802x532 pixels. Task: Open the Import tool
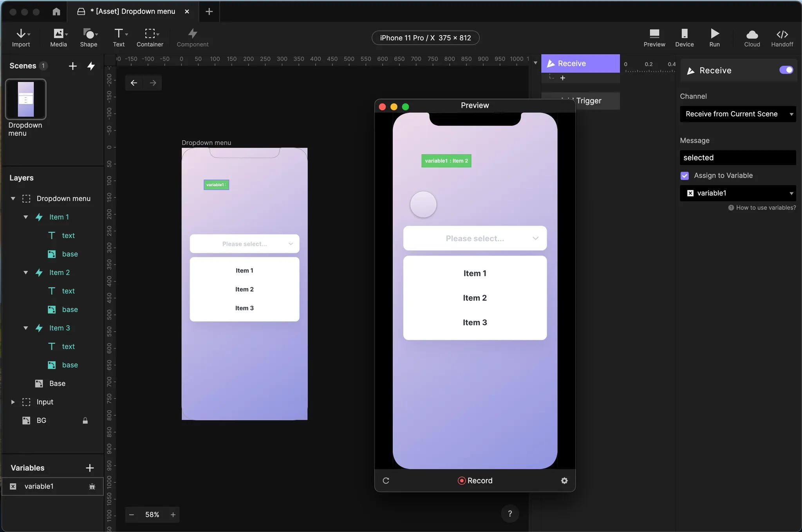(x=21, y=38)
